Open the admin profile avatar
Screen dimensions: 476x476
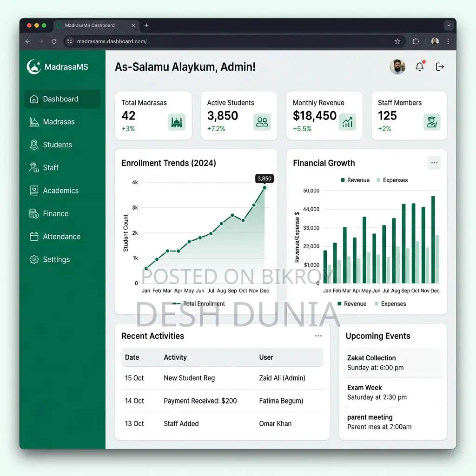[397, 66]
